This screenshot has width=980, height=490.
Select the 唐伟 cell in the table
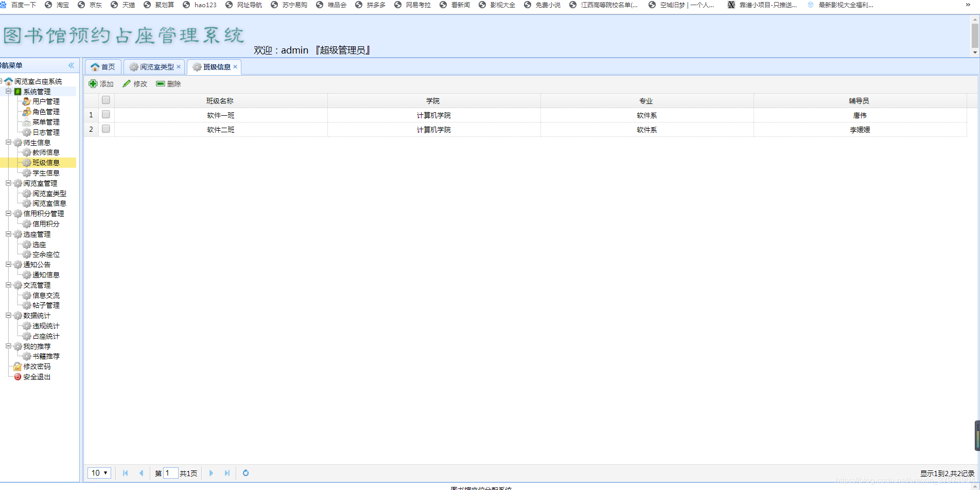(x=860, y=115)
